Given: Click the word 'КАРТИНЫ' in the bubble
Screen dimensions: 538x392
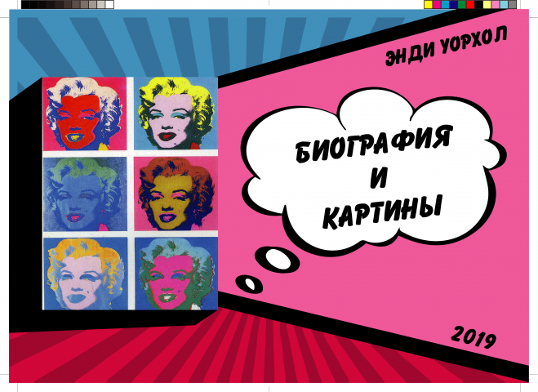Looking at the screenshot, I should pyautogui.click(x=381, y=212).
